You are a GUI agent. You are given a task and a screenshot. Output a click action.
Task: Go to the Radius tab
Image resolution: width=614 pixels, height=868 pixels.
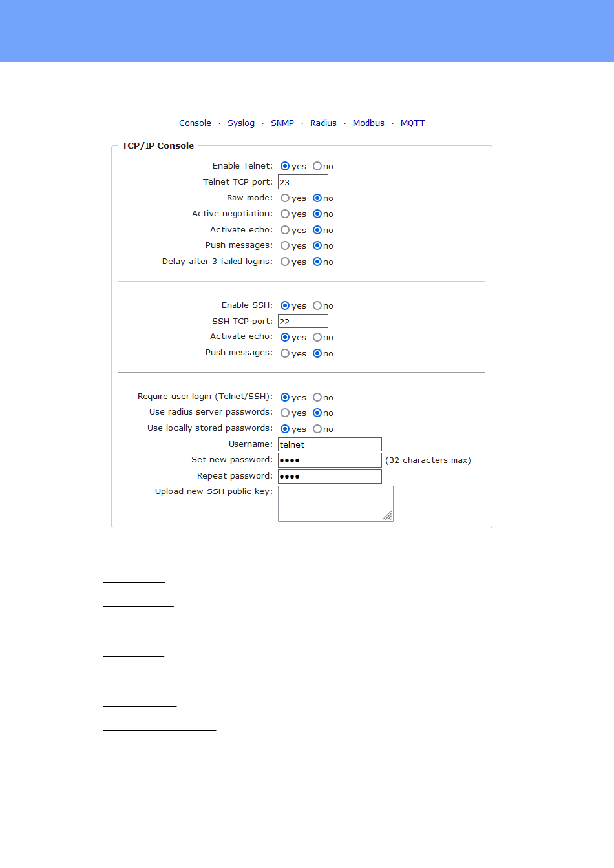(323, 123)
